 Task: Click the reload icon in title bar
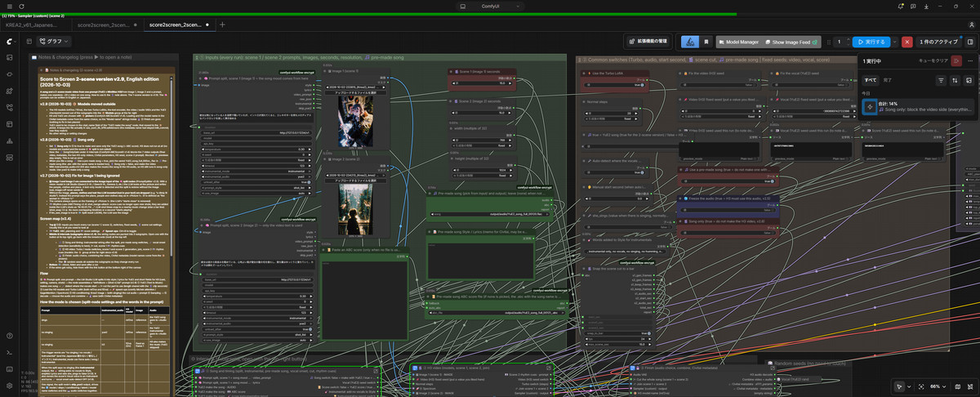21,6
